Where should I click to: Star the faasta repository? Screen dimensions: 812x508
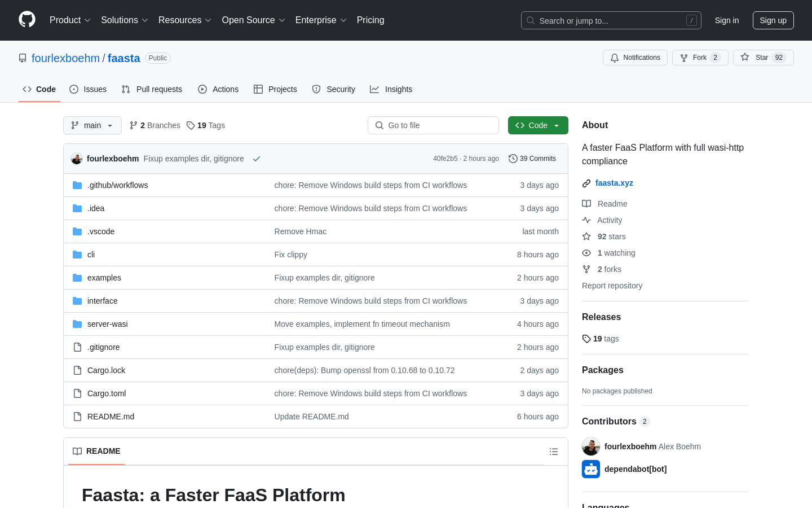[x=763, y=58]
